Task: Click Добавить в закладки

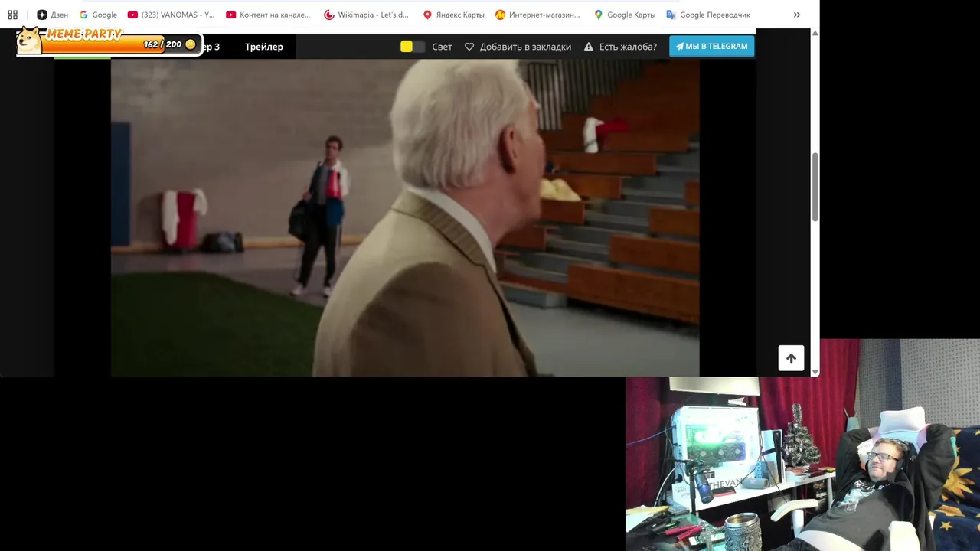Action: click(x=525, y=47)
